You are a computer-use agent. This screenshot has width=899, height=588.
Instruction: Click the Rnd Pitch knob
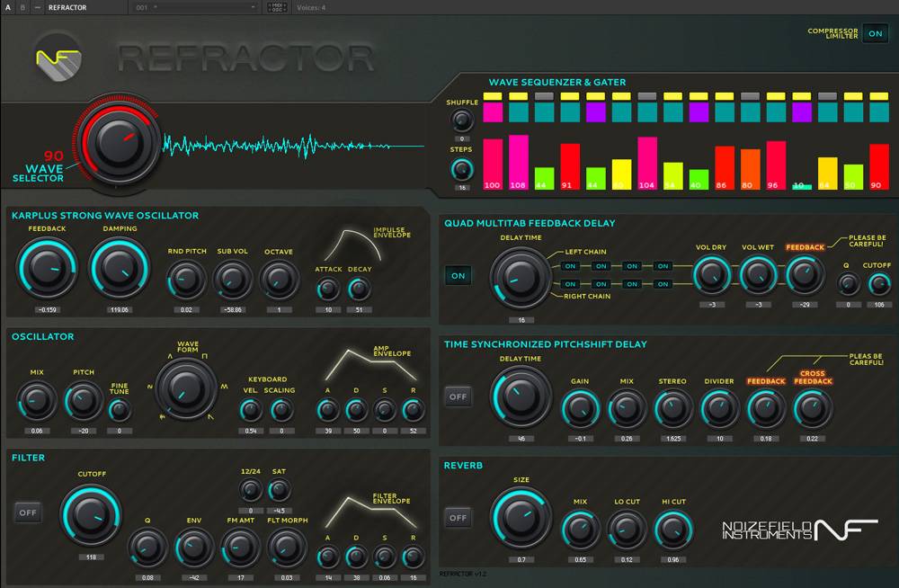pyautogui.click(x=186, y=280)
